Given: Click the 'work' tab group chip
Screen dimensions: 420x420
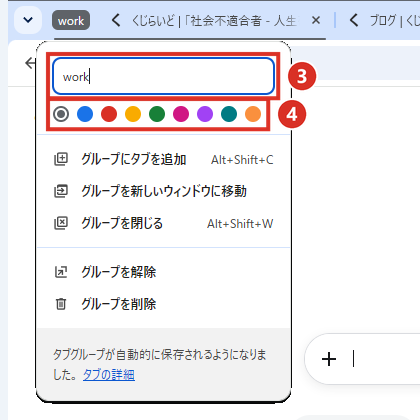Looking at the screenshot, I should pos(71,20).
